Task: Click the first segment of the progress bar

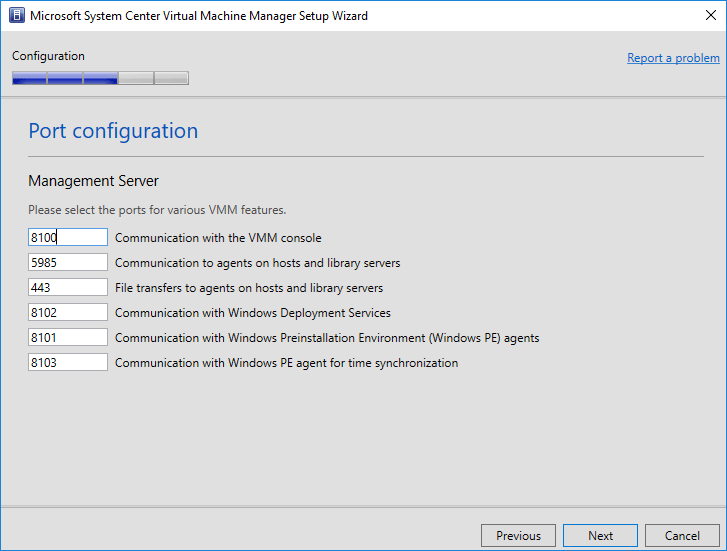Action: [x=29, y=78]
